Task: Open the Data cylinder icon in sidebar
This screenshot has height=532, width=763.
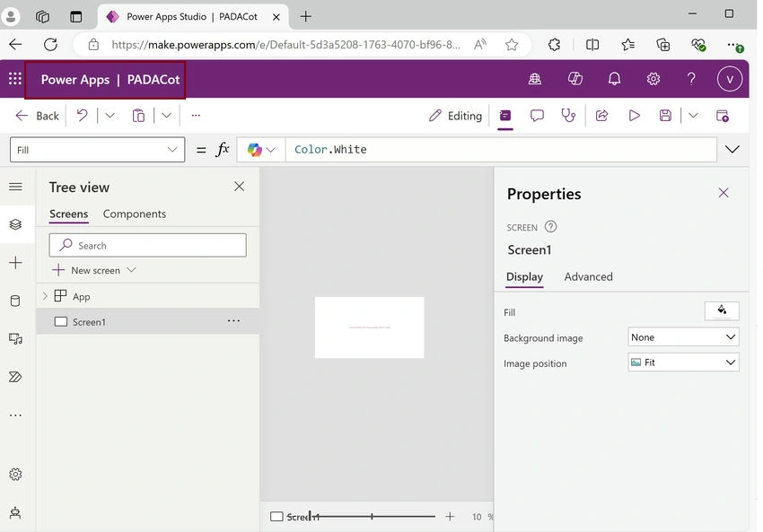Action: coord(15,301)
